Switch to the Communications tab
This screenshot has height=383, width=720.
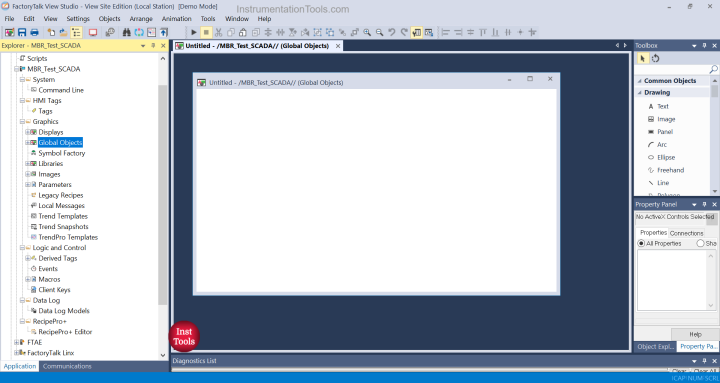tap(67, 366)
